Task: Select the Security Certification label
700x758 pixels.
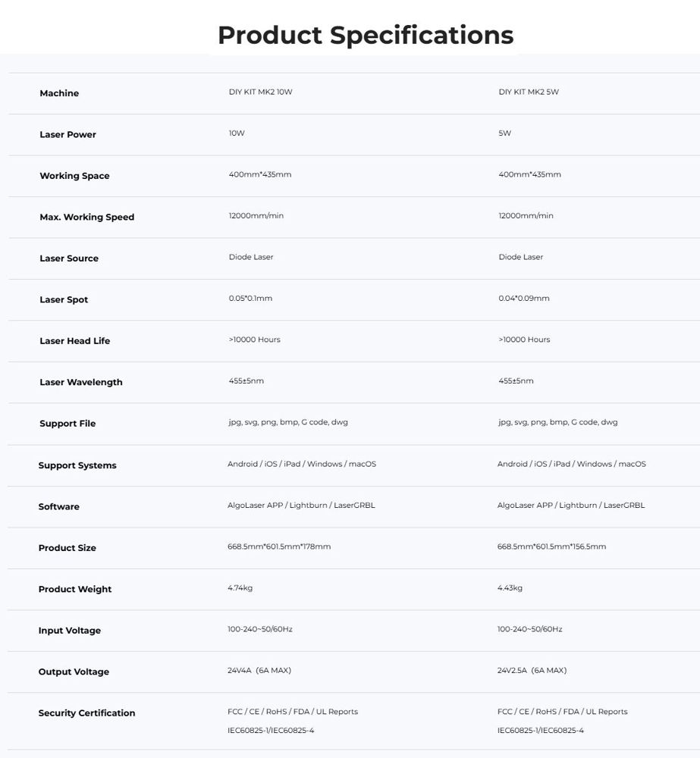Action: (86, 713)
